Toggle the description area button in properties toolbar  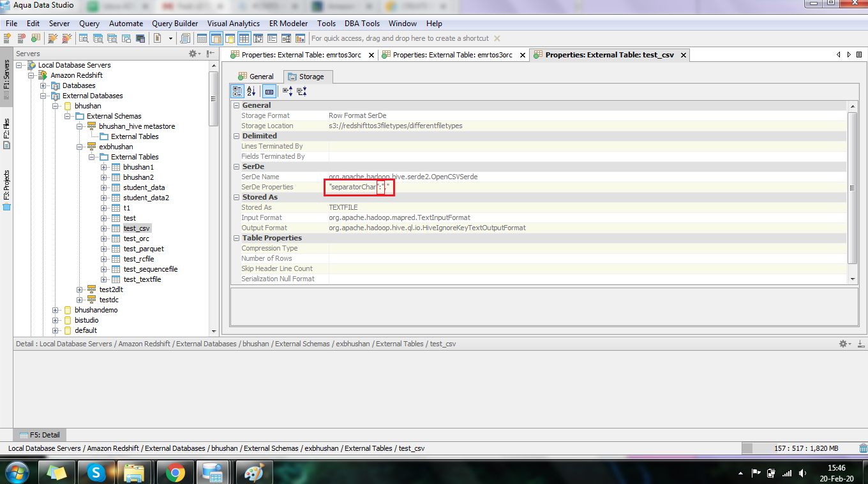(269, 92)
